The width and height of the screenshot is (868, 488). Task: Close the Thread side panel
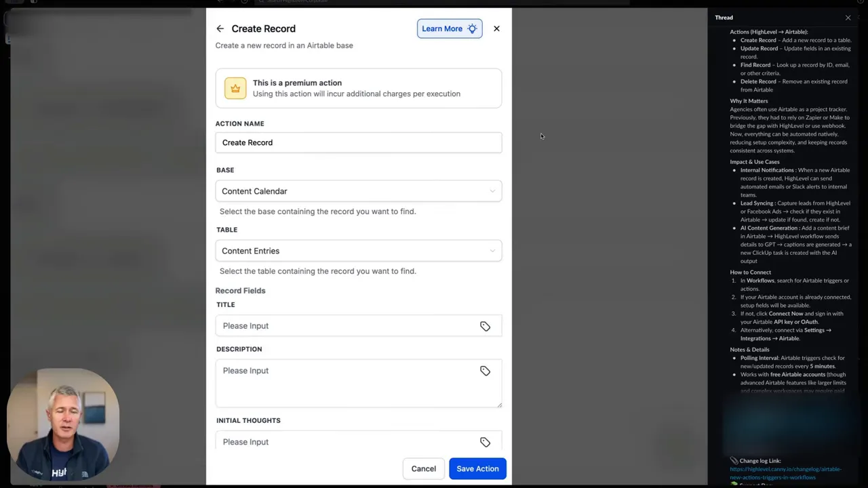(848, 18)
